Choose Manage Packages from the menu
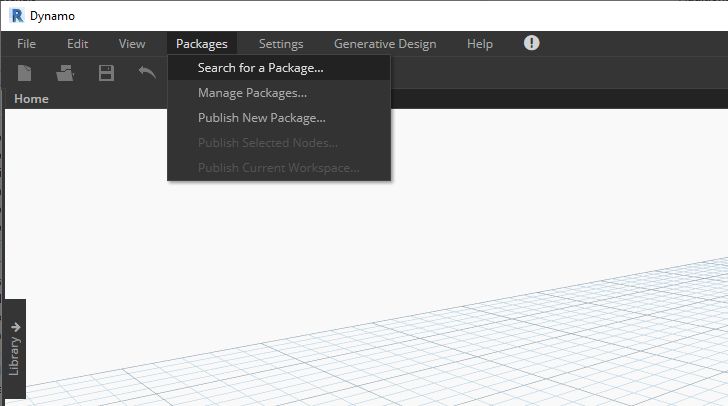 click(x=252, y=93)
